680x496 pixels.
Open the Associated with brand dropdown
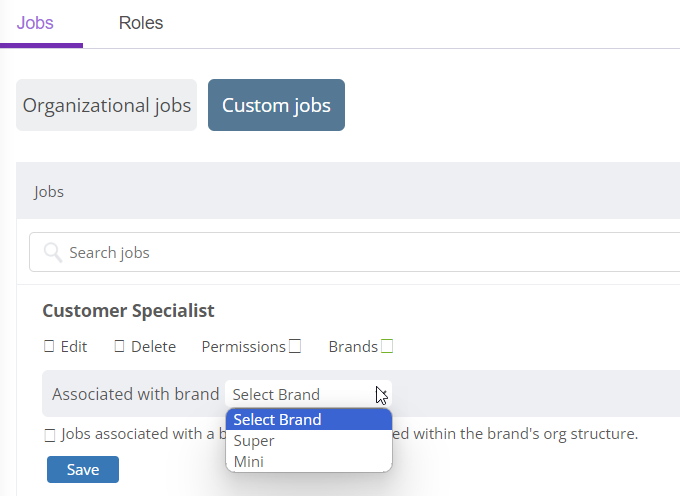[308, 394]
